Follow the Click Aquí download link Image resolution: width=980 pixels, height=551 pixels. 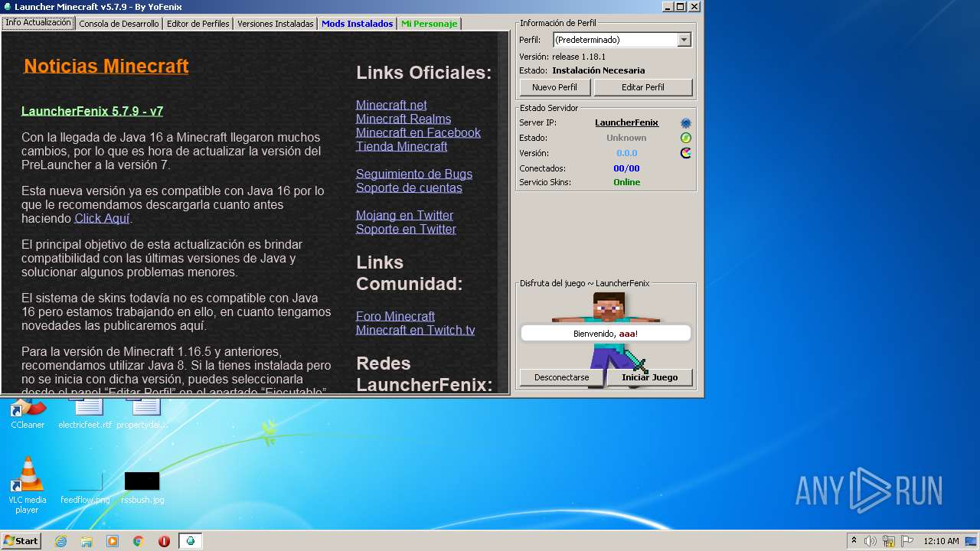click(102, 218)
